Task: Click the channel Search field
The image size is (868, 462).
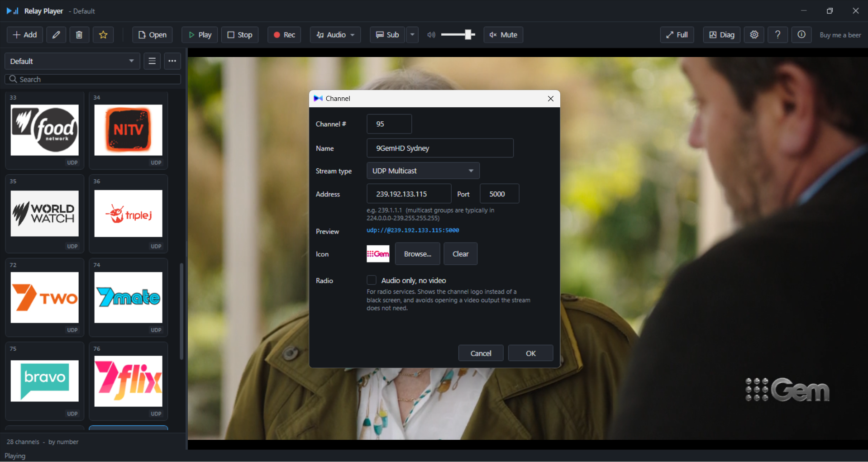Action: (x=93, y=79)
